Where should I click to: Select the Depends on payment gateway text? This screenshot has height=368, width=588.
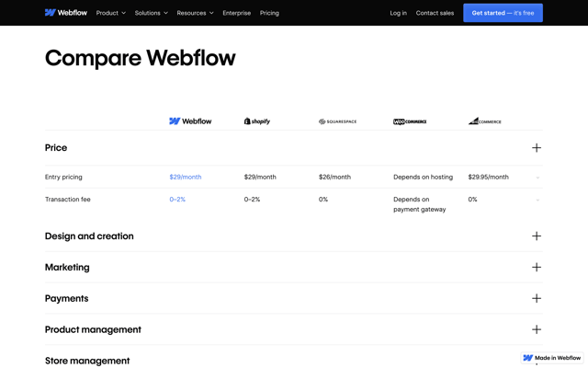tap(419, 204)
